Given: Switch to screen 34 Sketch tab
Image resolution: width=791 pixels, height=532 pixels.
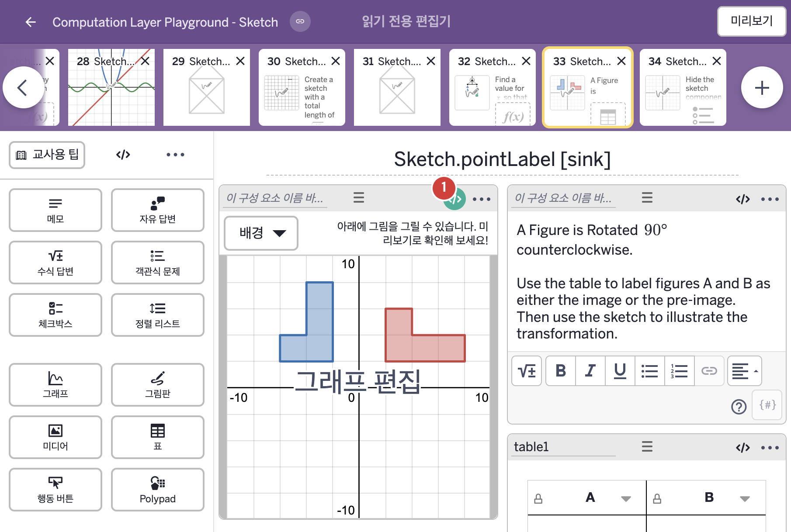Looking at the screenshot, I should pos(683,87).
